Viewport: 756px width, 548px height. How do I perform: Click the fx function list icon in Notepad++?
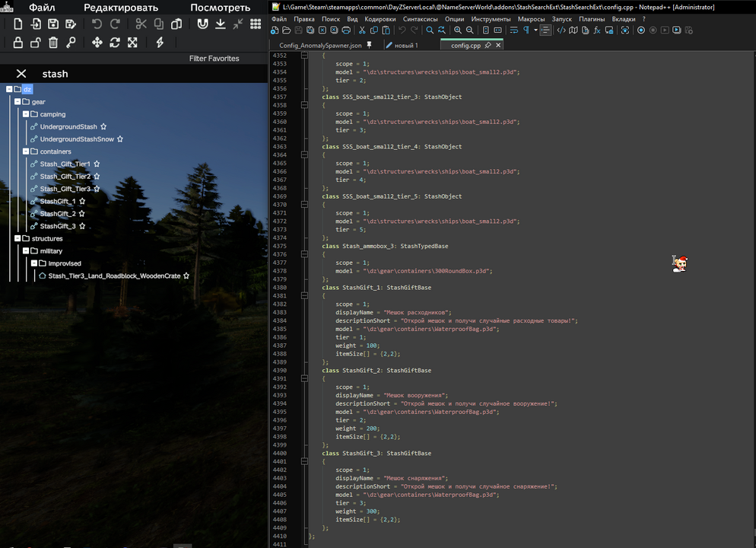pyautogui.click(x=597, y=30)
